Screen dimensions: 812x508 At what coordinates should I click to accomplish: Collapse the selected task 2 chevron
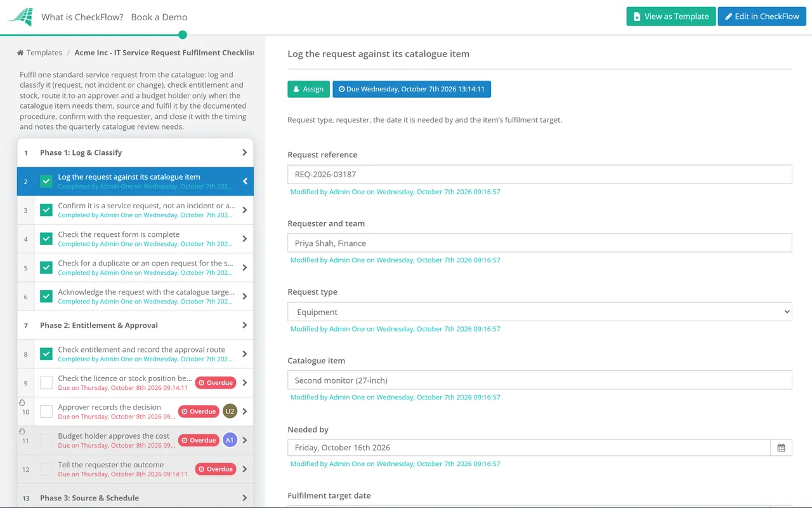coord(245,182)
